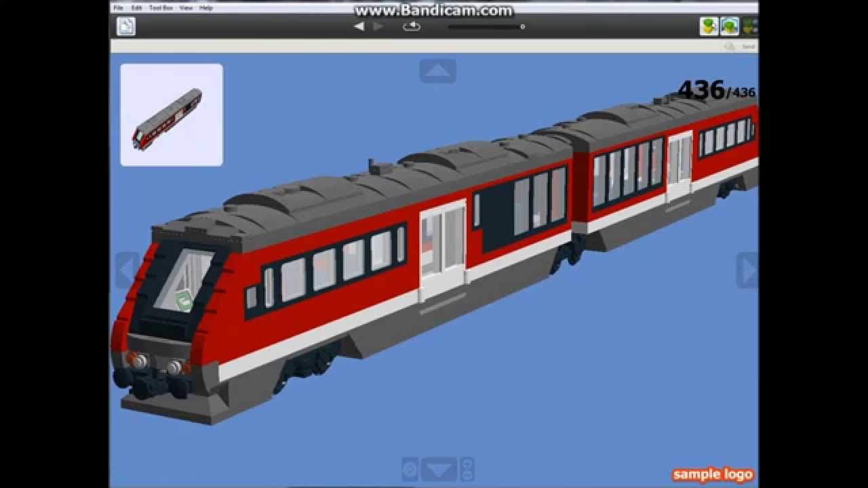The width and height of the screenshot is (868, 488).
Task: Rotate camera up with top arrow
Action: [x=437, y=71]
